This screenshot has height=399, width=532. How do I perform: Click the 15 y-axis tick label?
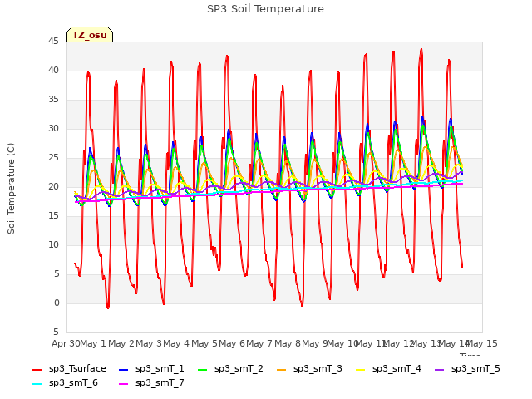(x=53, y=216)
